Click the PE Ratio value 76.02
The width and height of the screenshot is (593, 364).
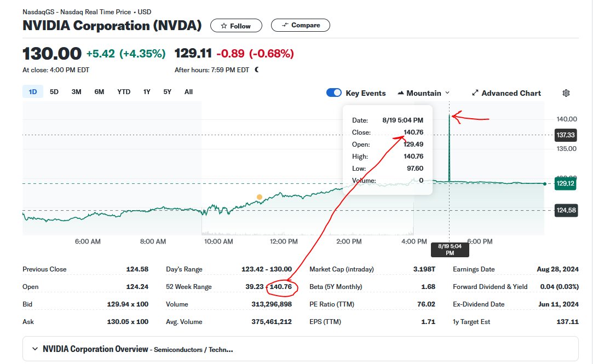point(426,304)
